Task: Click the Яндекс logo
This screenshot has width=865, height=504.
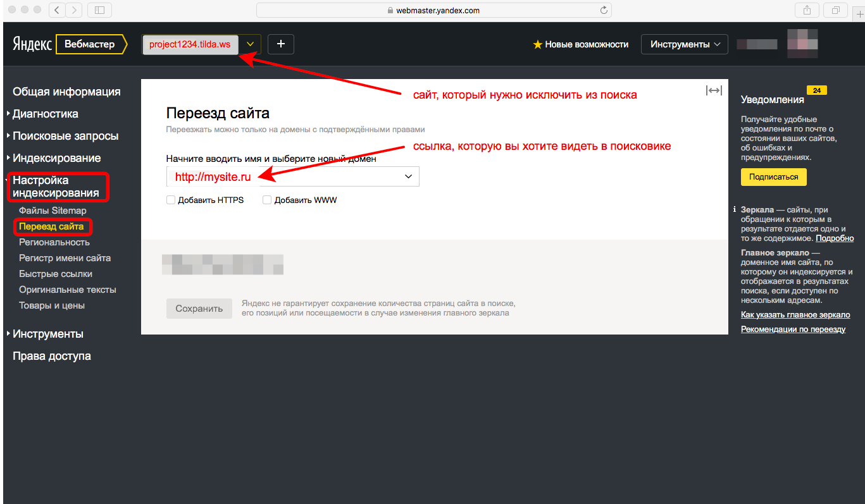Action: pyautogui.click(x=32, y=44)
